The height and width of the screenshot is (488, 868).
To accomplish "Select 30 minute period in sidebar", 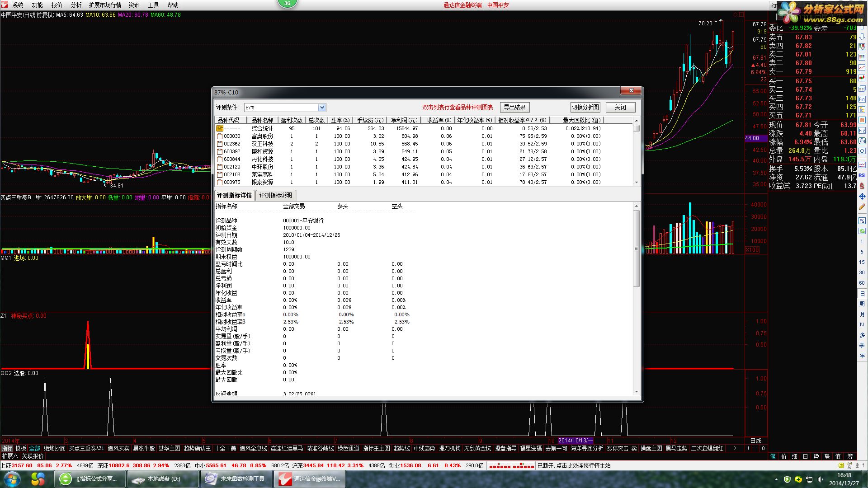I will click(x=862, y=272).
